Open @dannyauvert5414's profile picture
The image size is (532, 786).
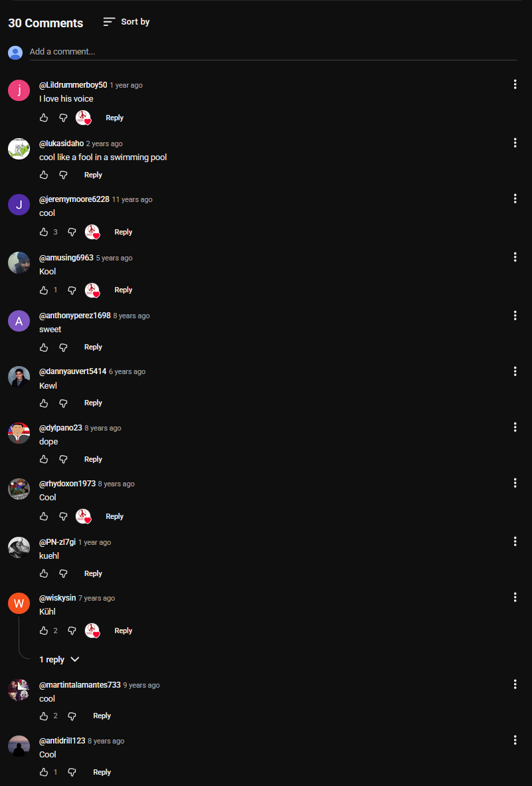(19, 377)
